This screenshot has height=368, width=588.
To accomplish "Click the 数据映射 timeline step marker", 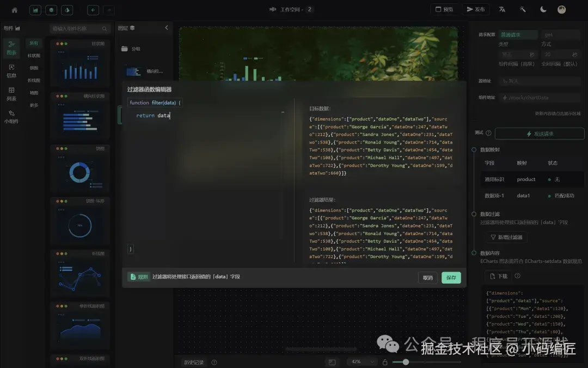I will tap(474, 149).
